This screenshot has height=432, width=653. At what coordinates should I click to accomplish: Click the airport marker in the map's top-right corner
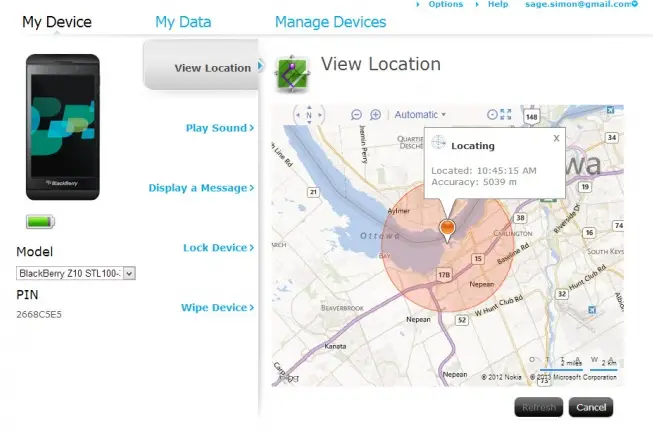(x=610, y=110)
